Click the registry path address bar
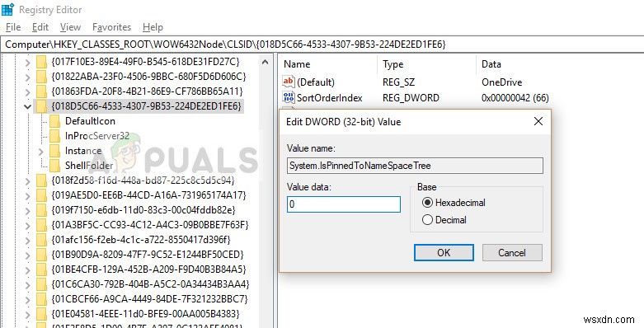Image resolution: width=644 pixels, height=328 pixels. (x=322, y=45)
